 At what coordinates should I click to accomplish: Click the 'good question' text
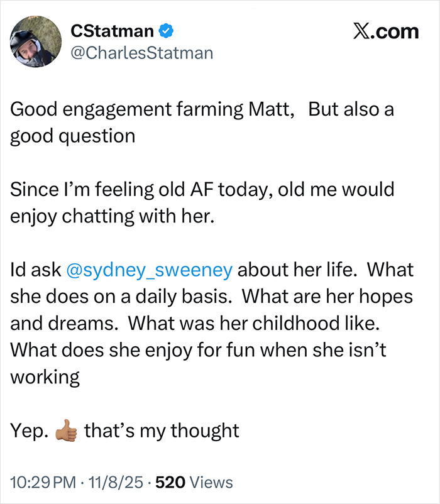click(x=72, y=136)
